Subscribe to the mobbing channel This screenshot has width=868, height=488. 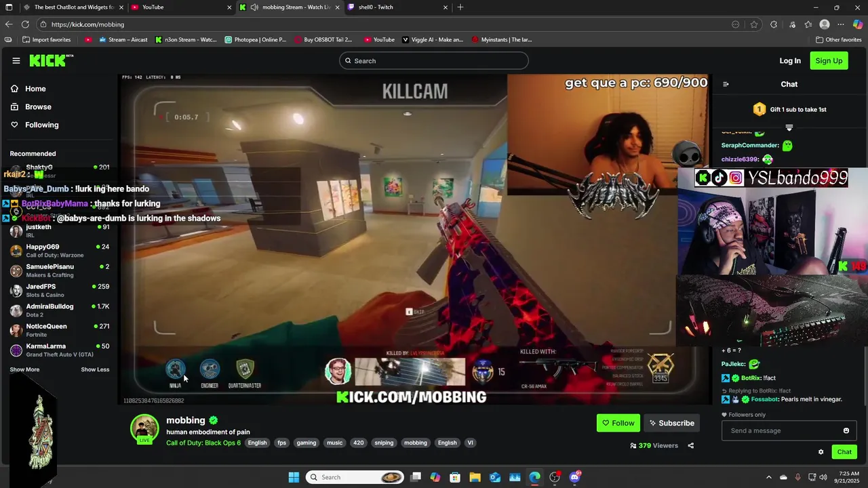(x=671, y=423)
